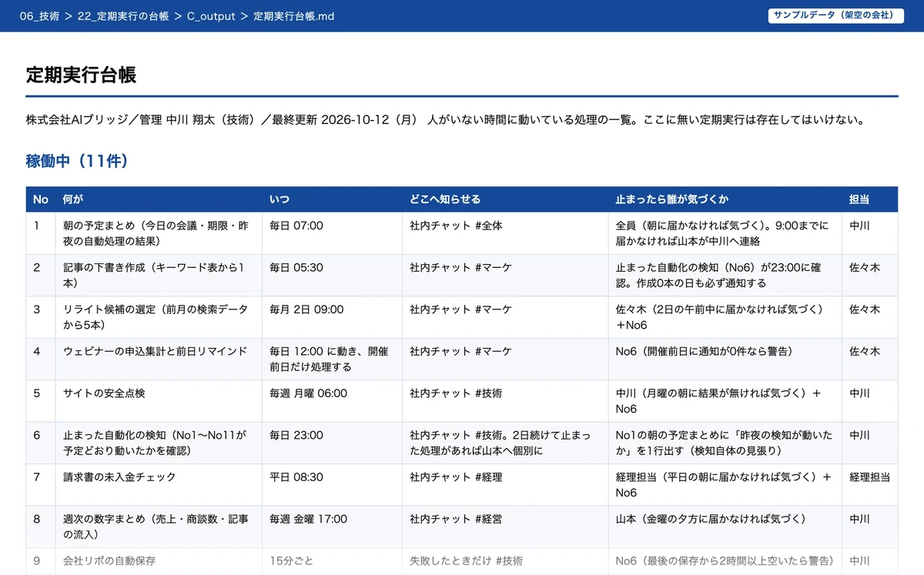924x575 pixels.
Task: Select 記事の下書き作成 task cell
Action: tap(159, 275)
